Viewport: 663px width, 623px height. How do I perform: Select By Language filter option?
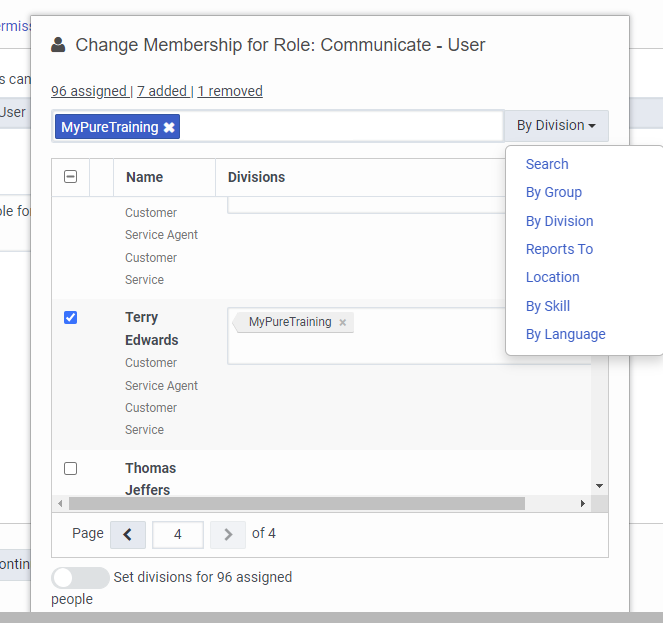[x=565, y=334]
